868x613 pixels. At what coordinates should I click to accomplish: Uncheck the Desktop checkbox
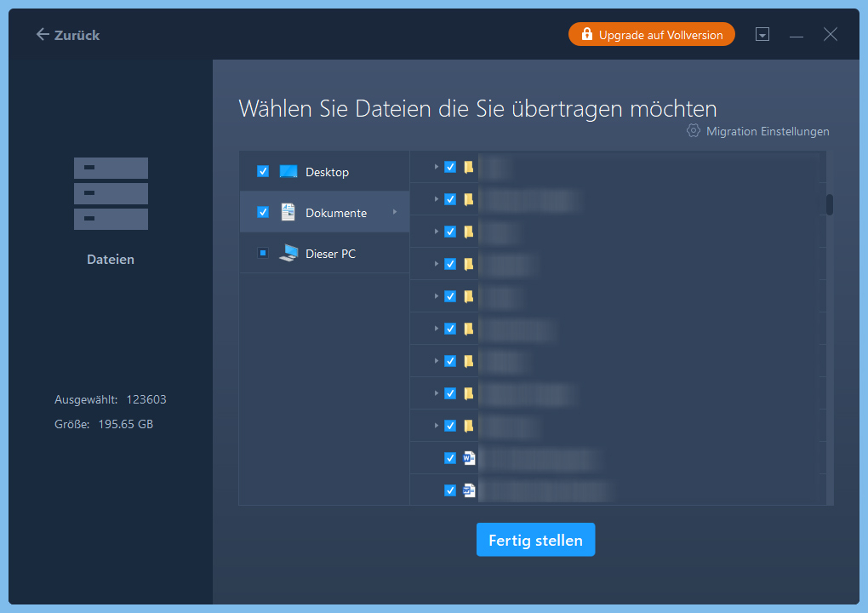tap(263, 171)
